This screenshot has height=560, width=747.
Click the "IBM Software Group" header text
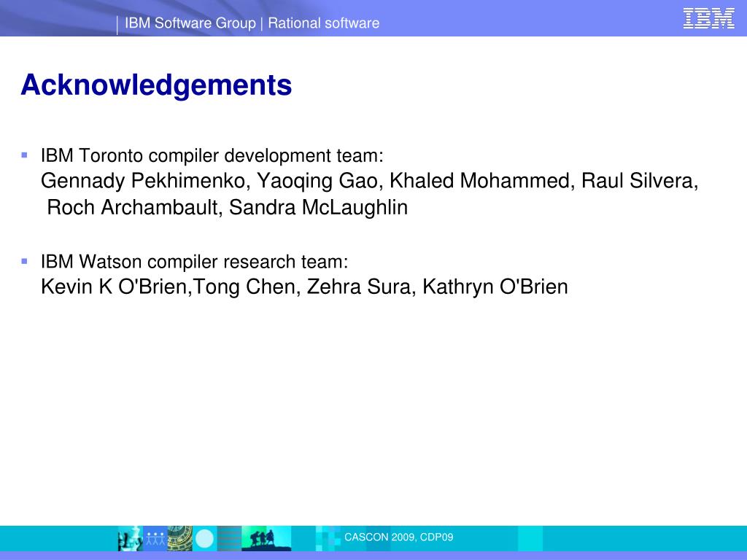tap(190, 23)
